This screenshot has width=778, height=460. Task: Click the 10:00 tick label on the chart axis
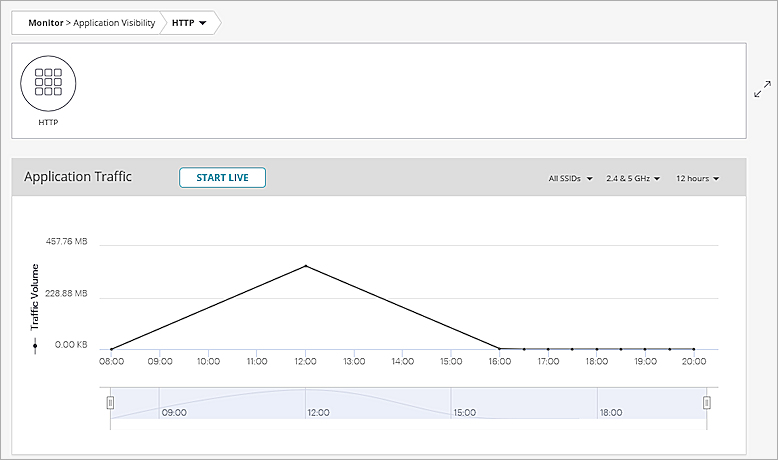(208, 362)
